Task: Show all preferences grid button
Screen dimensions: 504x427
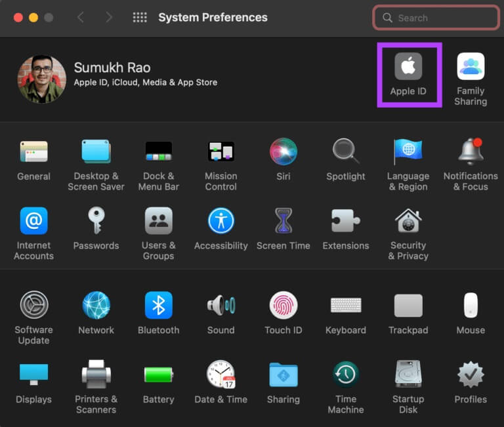Action: pyautogui.click(x=140, y=17)
